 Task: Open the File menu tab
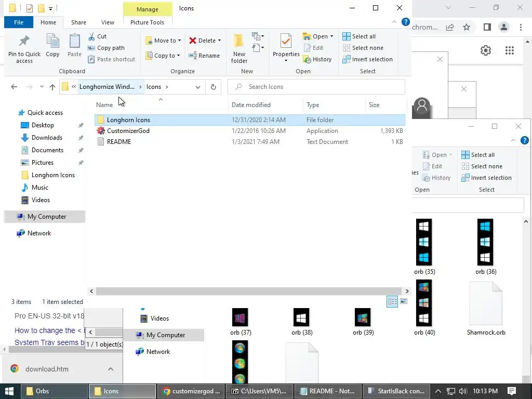click(x=19, y=22)
